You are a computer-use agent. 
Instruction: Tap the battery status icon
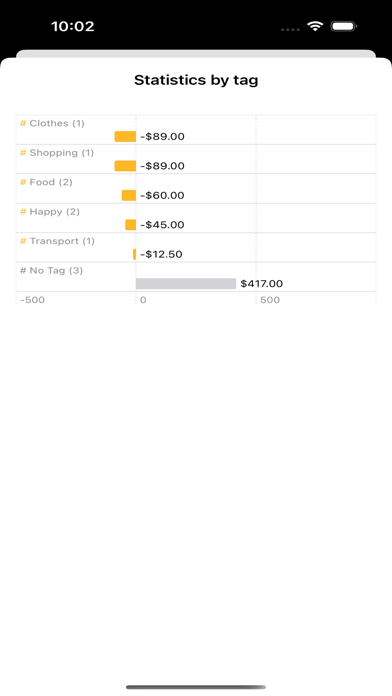[x=344, y=27]
